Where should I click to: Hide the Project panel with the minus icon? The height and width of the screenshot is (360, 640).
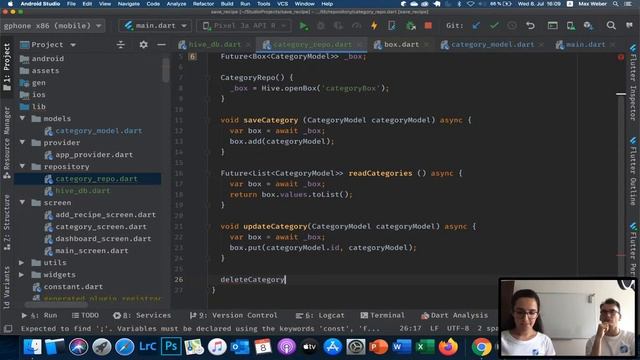pyautogui.click(x=162, y=44)
